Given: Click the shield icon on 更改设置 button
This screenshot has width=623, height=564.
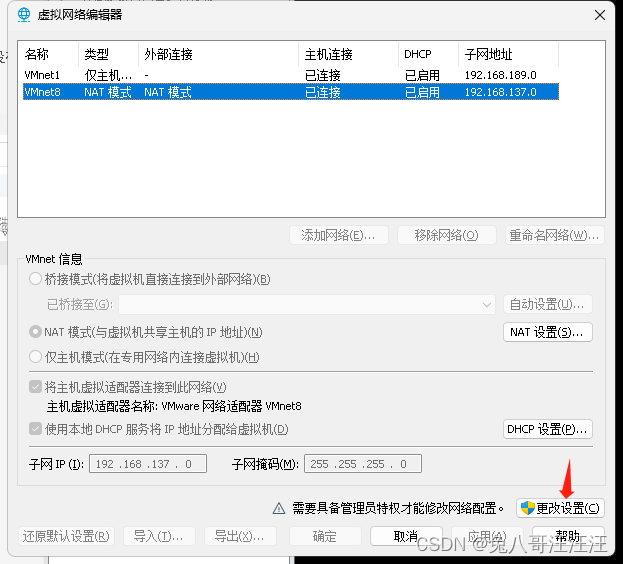Looking at the screenshot, I should tap(528, 508).
